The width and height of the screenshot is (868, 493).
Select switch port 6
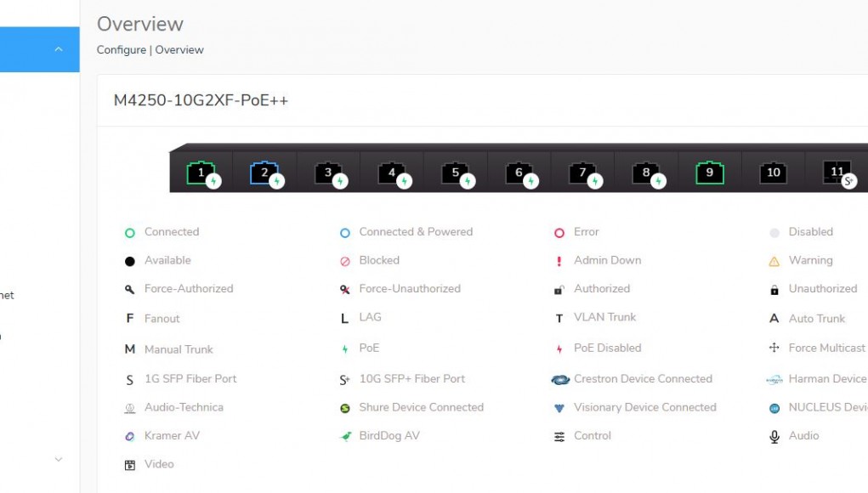coord(519,173)
